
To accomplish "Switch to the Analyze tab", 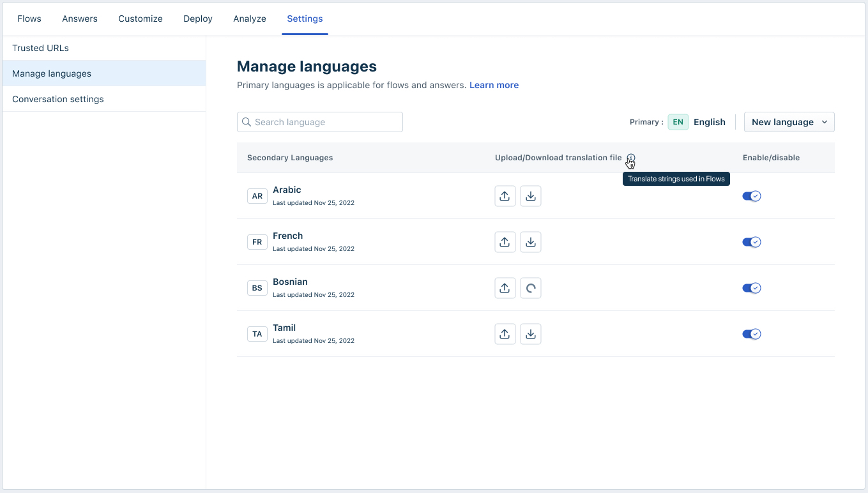I will pos(249,19).
